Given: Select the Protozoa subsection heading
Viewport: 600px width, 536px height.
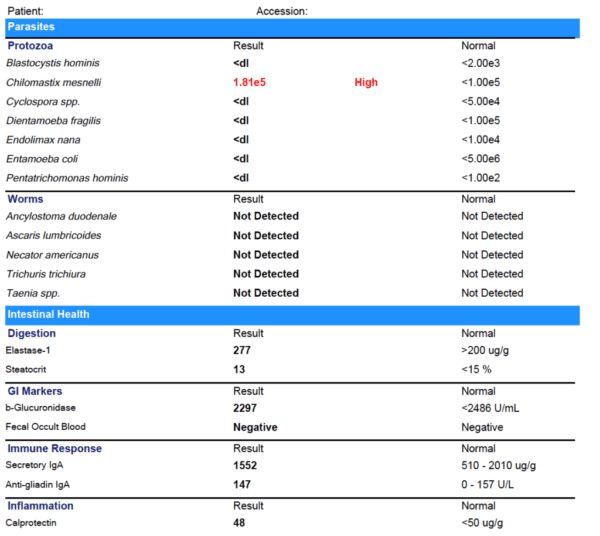Looking at the screenshot, I should 31,46.
